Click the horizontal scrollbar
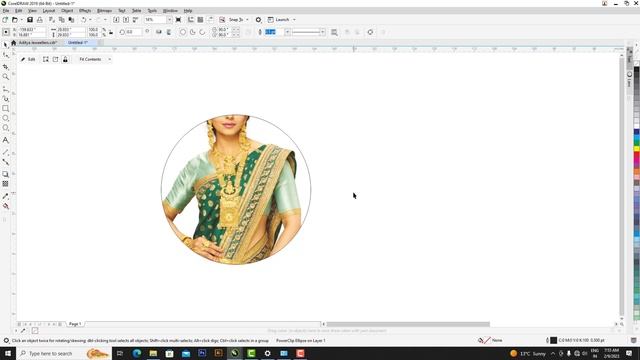Screen dimensions: 640x360 coord(408,324)
